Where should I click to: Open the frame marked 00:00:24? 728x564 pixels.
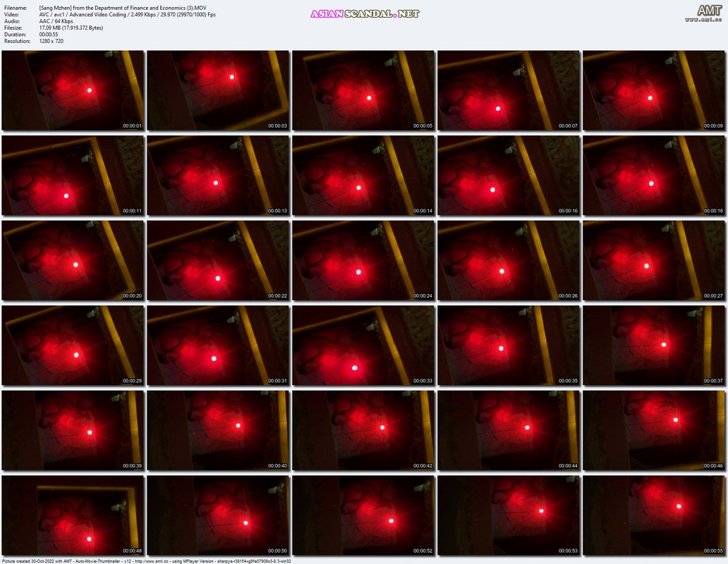(x=363, y=260)
